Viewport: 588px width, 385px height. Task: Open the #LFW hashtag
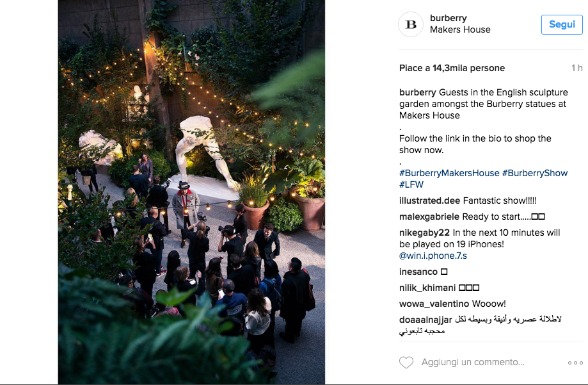point(411,184)
